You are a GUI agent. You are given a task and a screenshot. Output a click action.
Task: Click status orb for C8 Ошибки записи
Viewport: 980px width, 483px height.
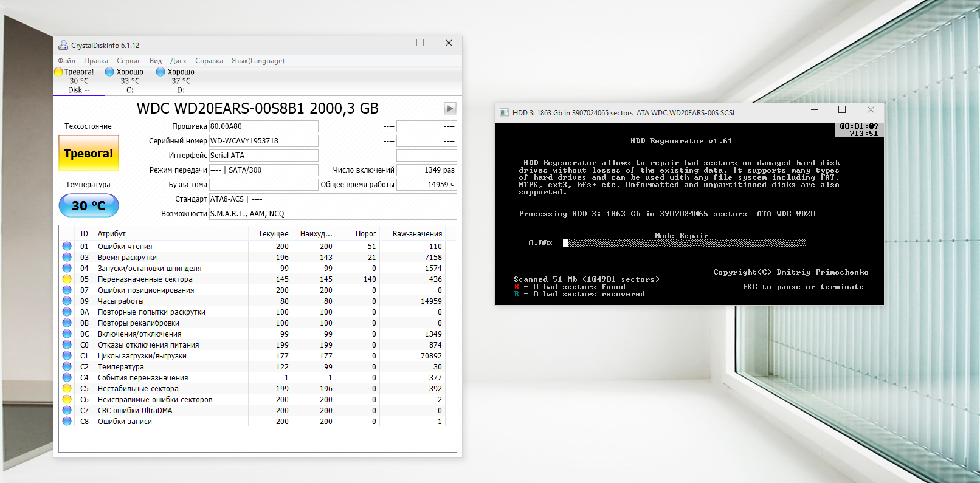[x=67, y=421]
